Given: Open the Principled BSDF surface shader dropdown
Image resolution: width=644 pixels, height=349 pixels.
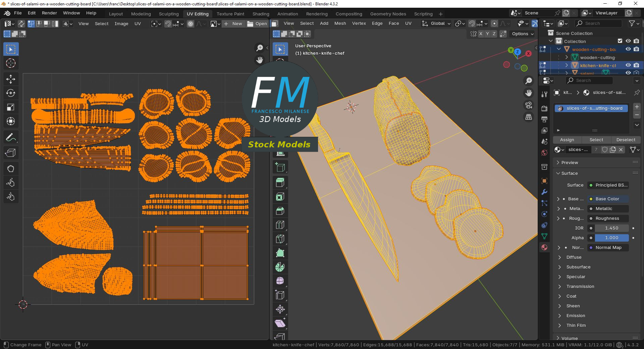Looking at the screenshot, I should pos(608,185).
